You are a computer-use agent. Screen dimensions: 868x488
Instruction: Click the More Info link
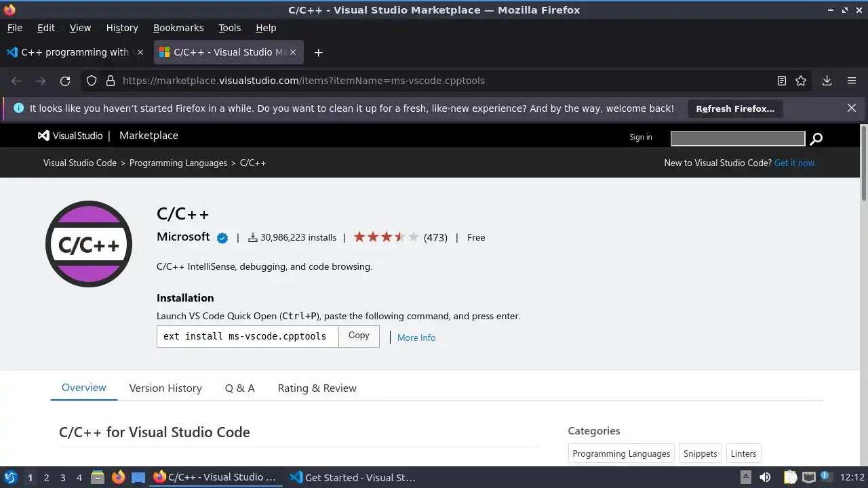[416, 338]
